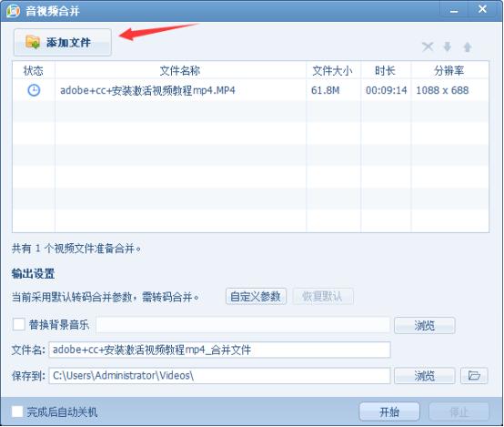Click the 状态 column header
This screenshot has height=427, width=504.
(x=34, y=70)
